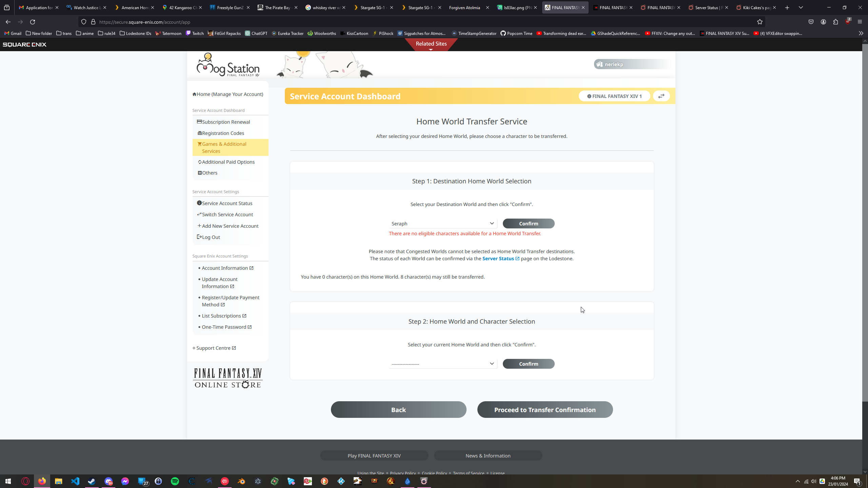Open Messenger from the taskbar
The height and width of the screenshot is (488, 868).
[125, 481]
